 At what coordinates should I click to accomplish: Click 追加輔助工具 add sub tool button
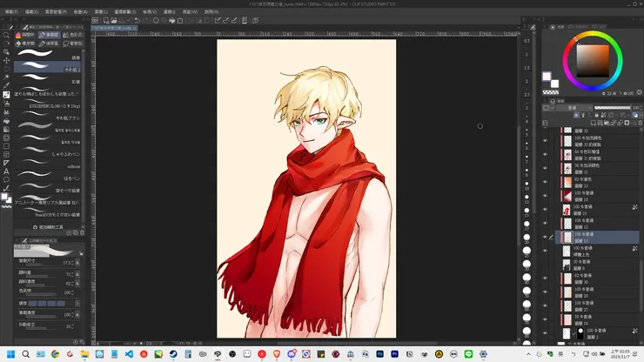coord(48,227)
